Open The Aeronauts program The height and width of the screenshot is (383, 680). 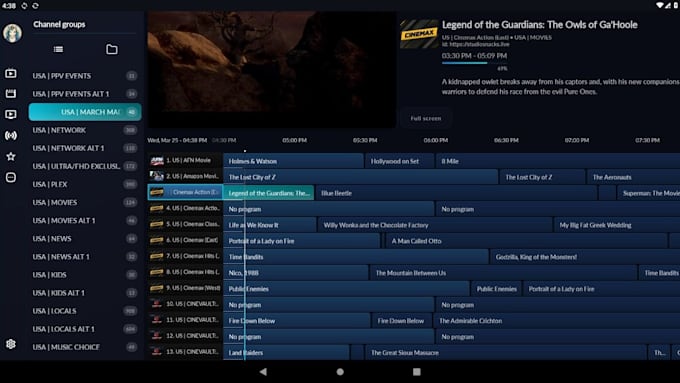[634, 177]
